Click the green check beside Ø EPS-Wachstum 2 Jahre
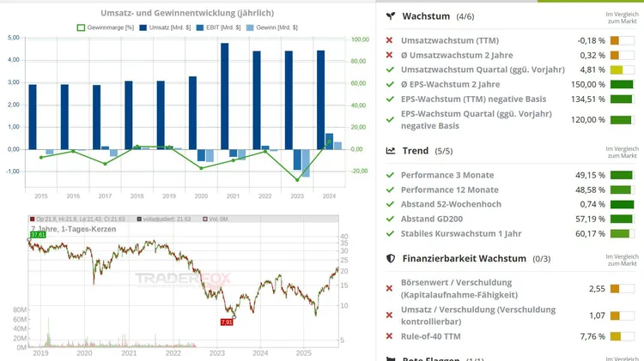The height and width of the screenshot is (361, 644). point(390,84)
